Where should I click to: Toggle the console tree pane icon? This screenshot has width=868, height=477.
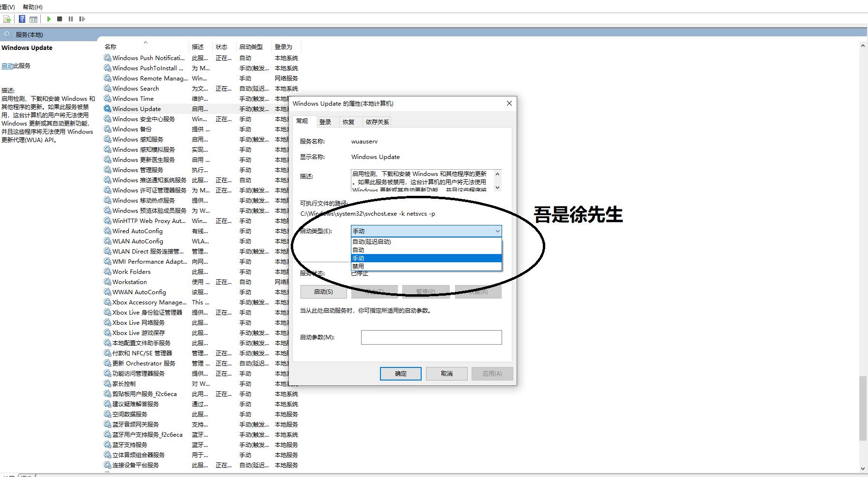(x=33, y=19)
